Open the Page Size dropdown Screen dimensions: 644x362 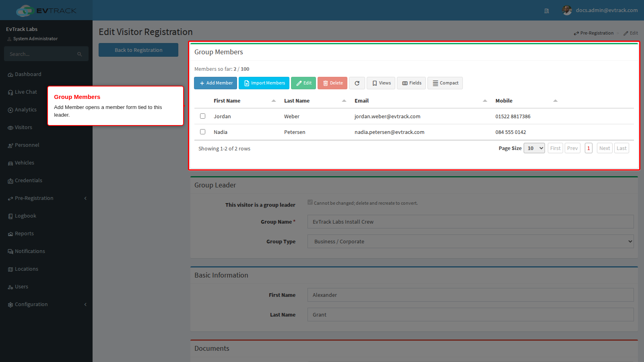[534, 148]
